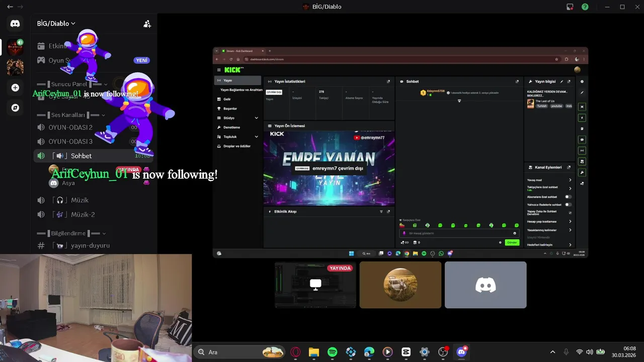The image size is (644, 362).
Task: Toggle Abonelere özel sohbet switch
Action: point(568,197)
